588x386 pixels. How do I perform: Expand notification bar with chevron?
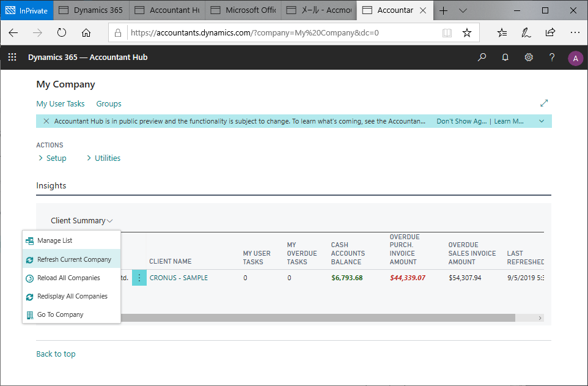click(542, 121)
